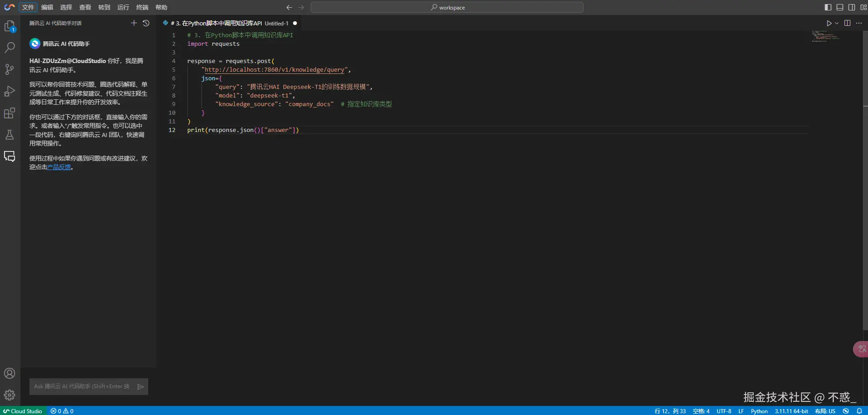Select Python interpreter 3.11.11 64-bit

click(791, 411)
